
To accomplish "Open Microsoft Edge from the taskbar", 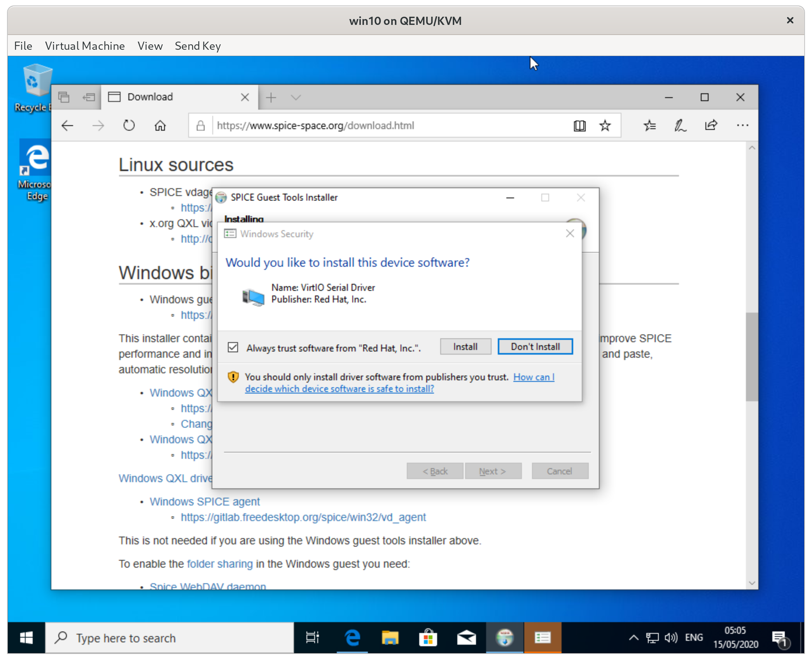I will (x=352, y=638).
